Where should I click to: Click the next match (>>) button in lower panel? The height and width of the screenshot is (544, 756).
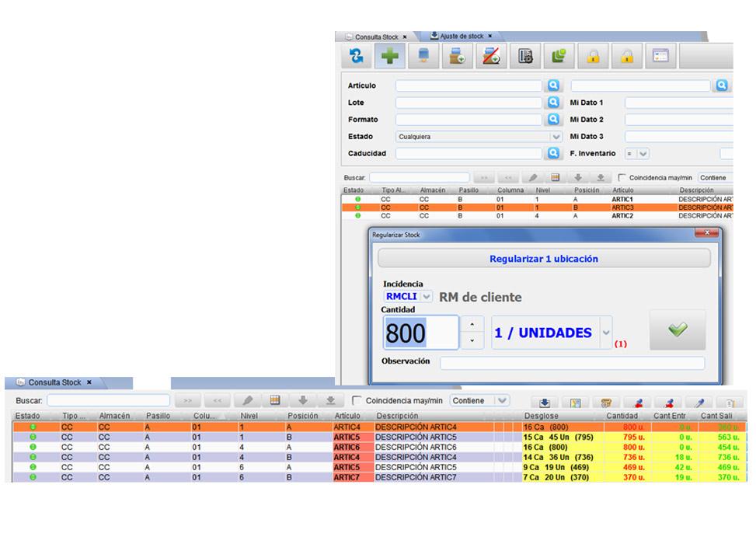187,400
